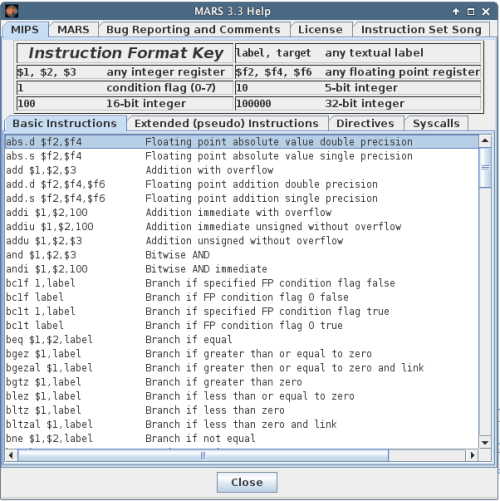Click 'condition flag (0-7)' key cell
The height and width of the screenshot is (501, 500).
tap(161, 88)
